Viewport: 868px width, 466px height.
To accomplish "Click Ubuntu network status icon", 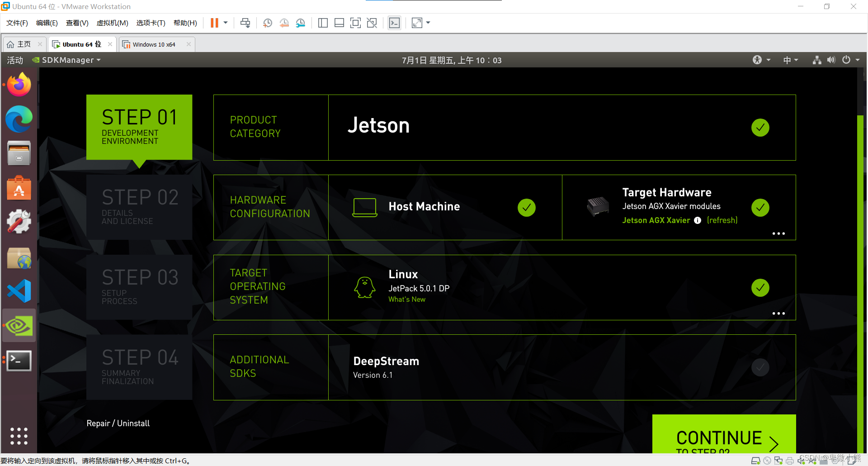I will pyautogui.click(x=817, y=60).
